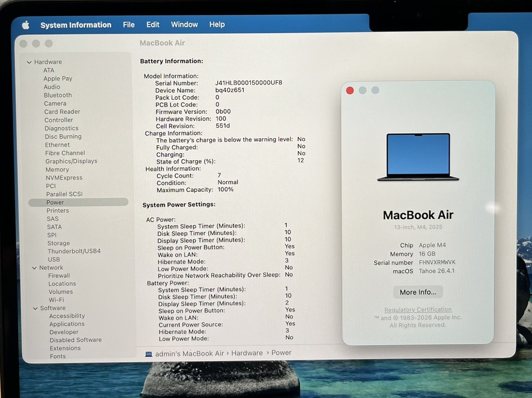Image resolution: width=532 pixels, height=398 pixels.
Task: Open the Apple menu
Action: [25, 25]
